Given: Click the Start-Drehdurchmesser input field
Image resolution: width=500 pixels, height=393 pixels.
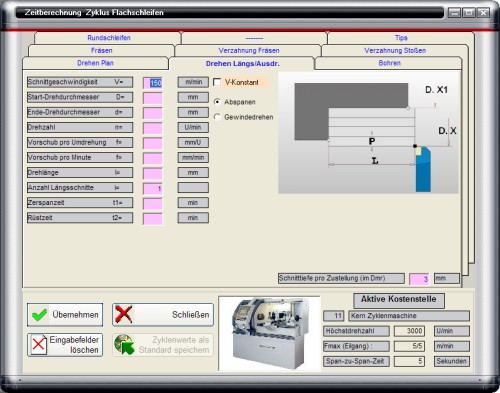Looking at the screenshot, I should point(153,98).
